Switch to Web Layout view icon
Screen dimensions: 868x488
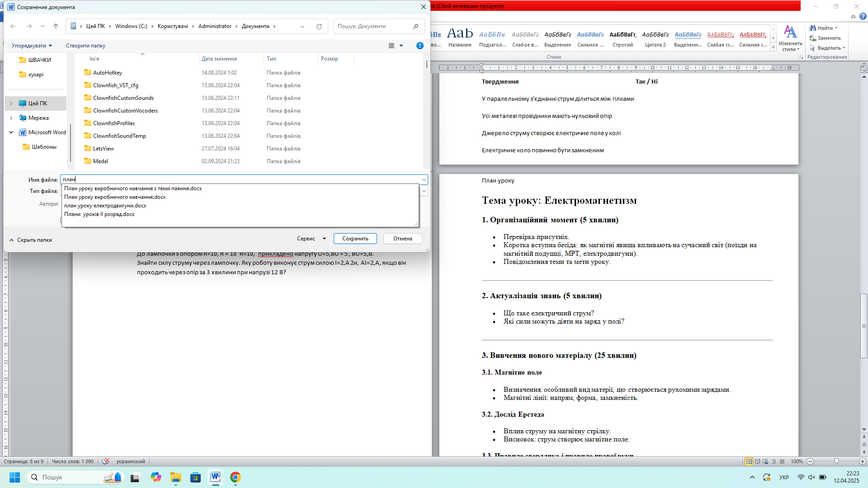[765, 461]
